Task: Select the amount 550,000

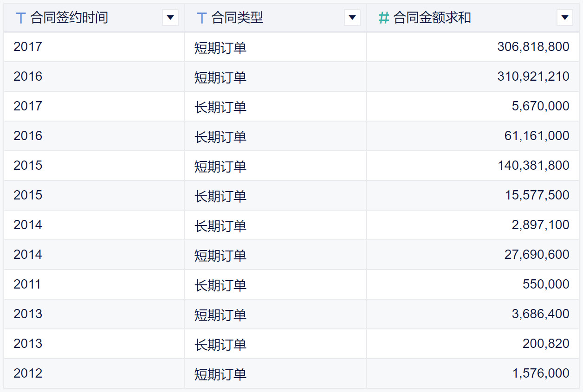Action: (546, 284)
